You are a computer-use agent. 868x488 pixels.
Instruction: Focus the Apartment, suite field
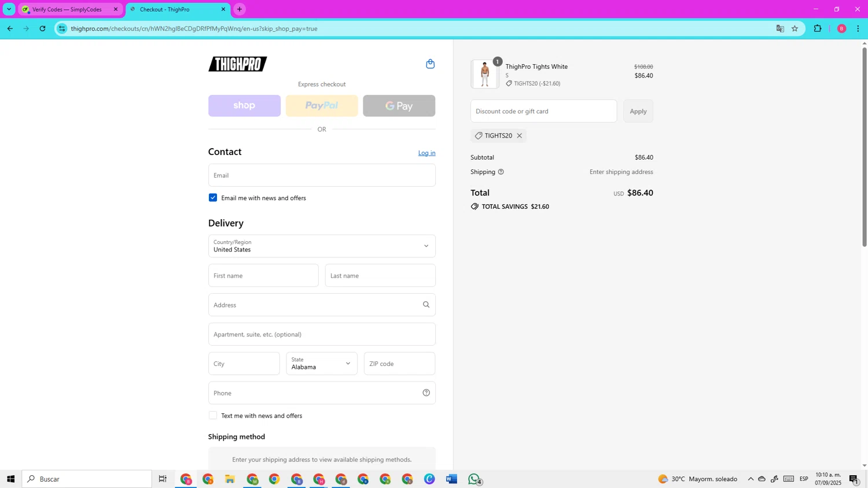[322, 334]
